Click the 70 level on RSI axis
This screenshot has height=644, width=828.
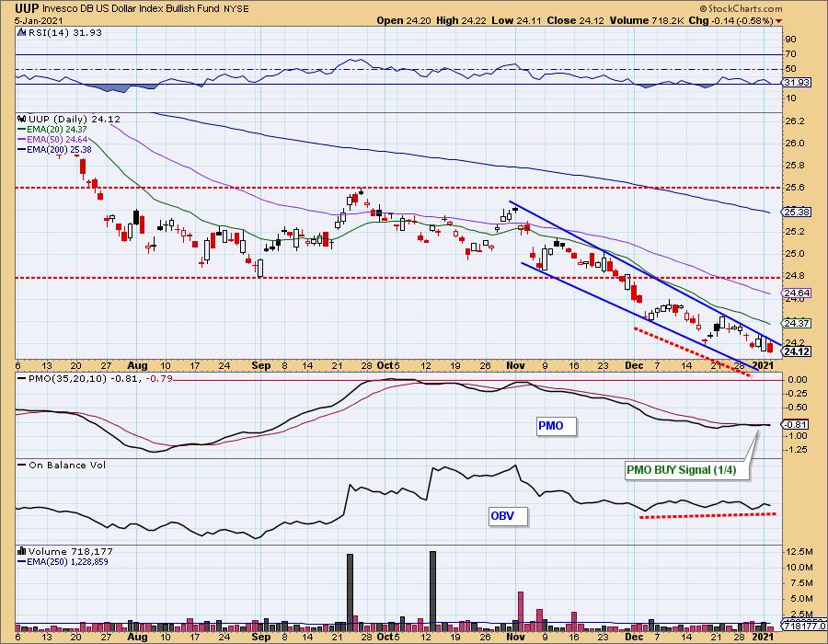(x=790, y=54)
